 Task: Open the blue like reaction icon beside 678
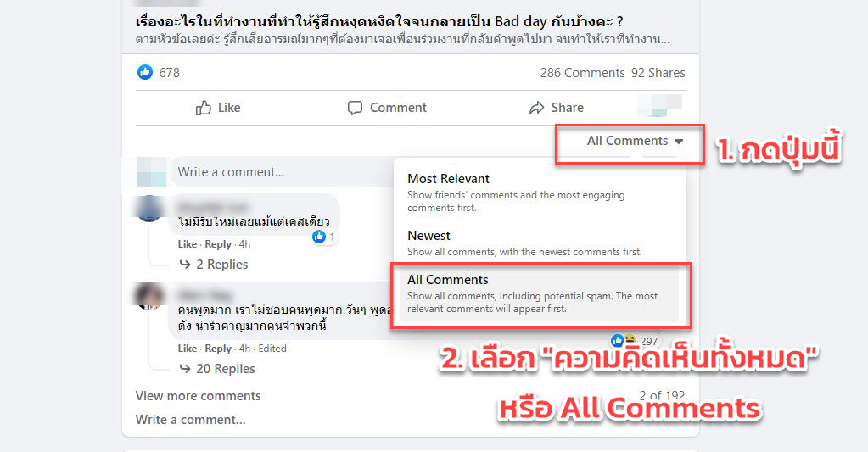pyautogui.click(x=145, y=72)
